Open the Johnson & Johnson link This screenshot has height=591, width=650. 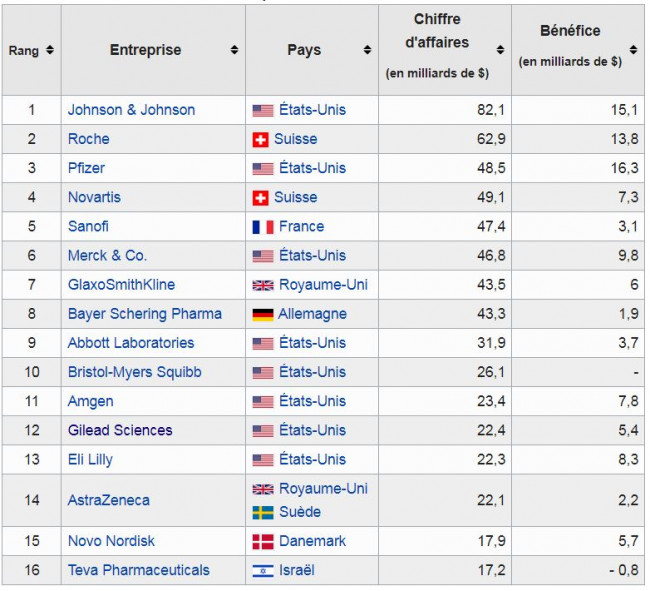point(131,110)
